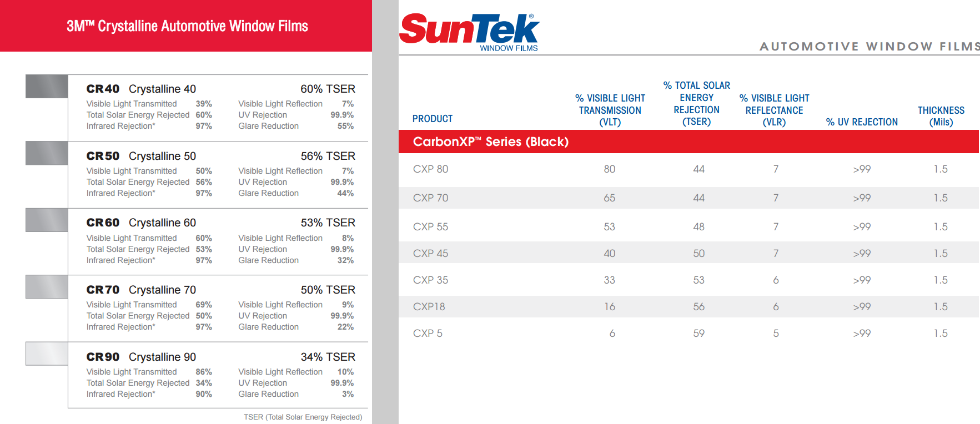The height and width of the screenshot is (424, 980).
Task: Select the CXP 45 product row
Action: pos(688,253)
